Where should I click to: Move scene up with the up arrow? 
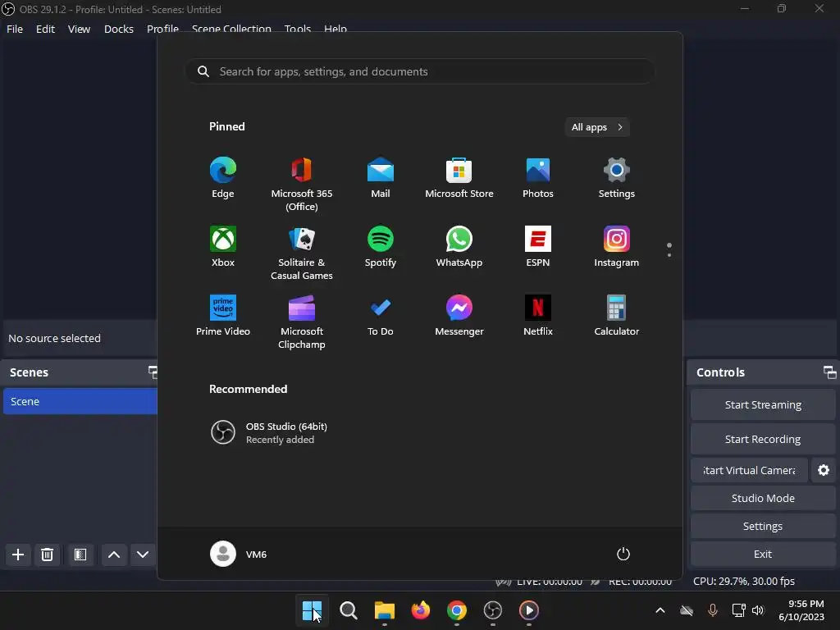point(113,555)
